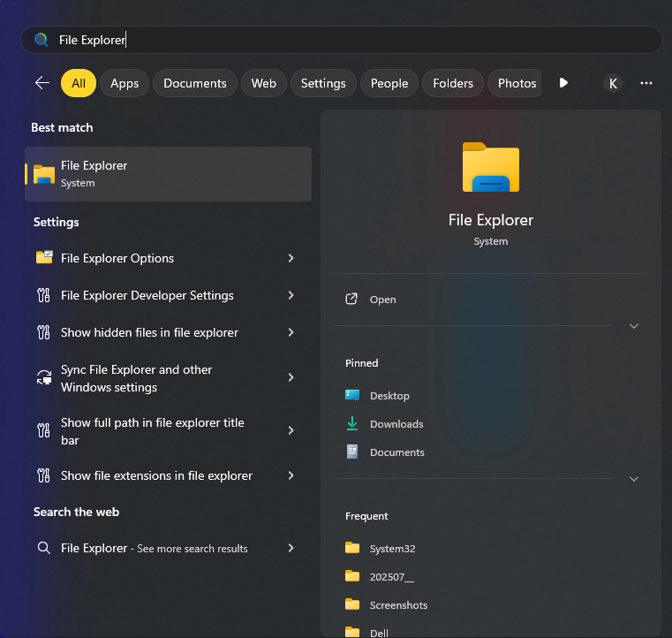Click the green Downloads arrow icon

[x=352, y=423]
